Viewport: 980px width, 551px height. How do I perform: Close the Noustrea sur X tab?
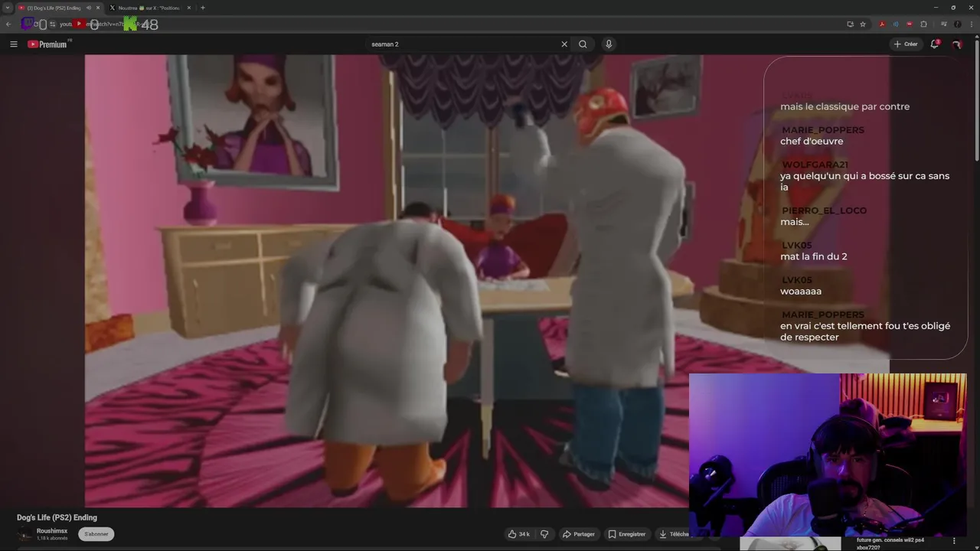[x=189, y=8]
